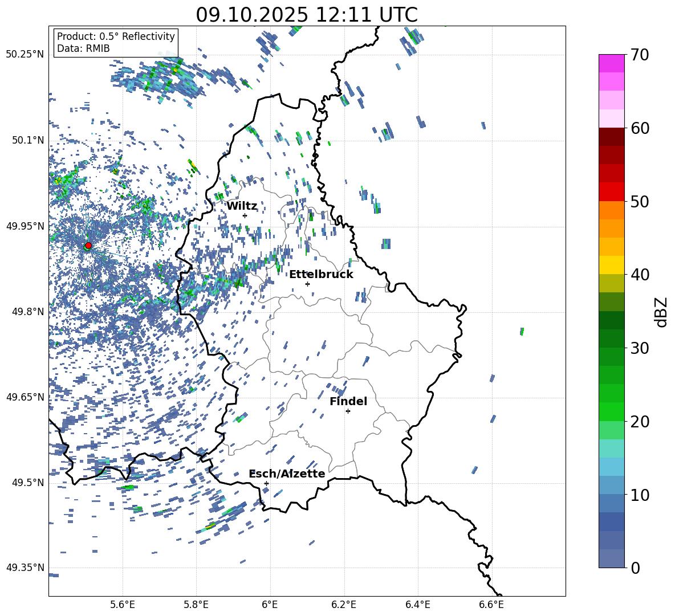The width and height of the screenshot is (675, 616).
Task: Click the isolated green echo near 6.7°E
Action: coord(522,331)
